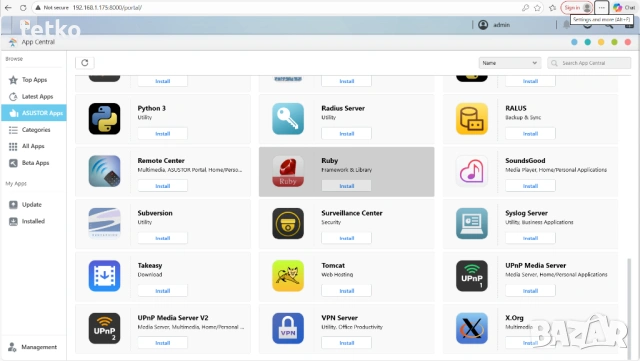Image resolution: width=640 pixels, height=361 pixels.
Task: Open the SoundsGood music heart icon
Action: [x=472, y=171]
